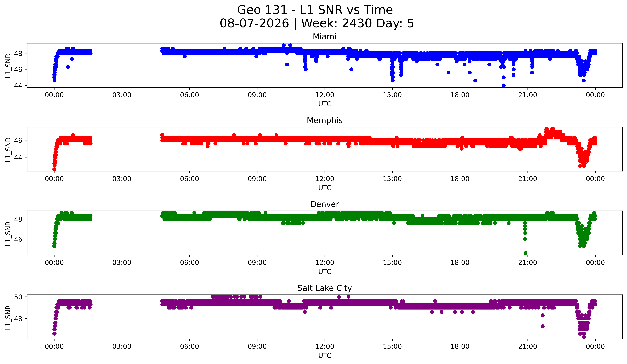
Task: Select the Salt Lake City subplot title
Action: click(x=324, y=288)
